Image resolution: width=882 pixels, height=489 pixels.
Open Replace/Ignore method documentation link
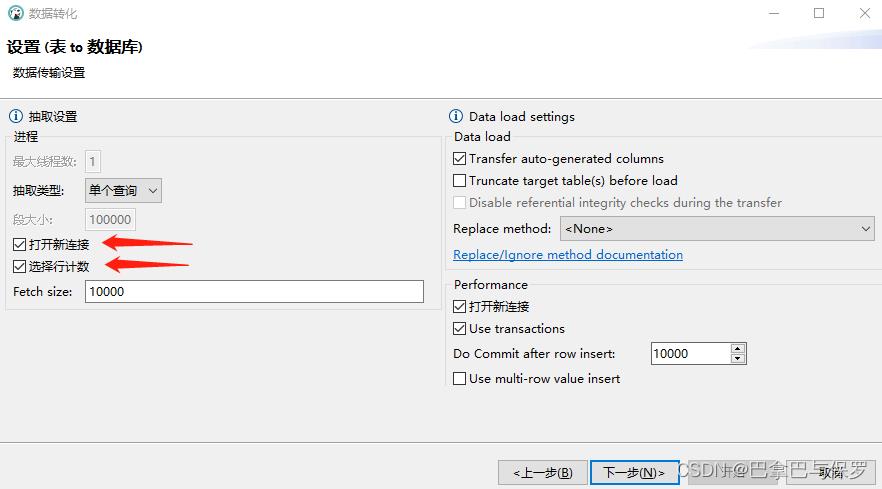(568, 255)
